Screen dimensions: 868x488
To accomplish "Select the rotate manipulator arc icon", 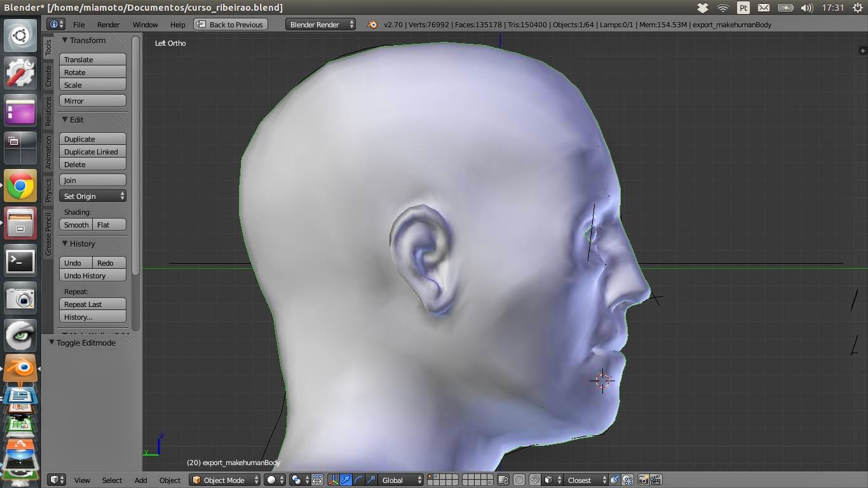I will tap(358, 480).
